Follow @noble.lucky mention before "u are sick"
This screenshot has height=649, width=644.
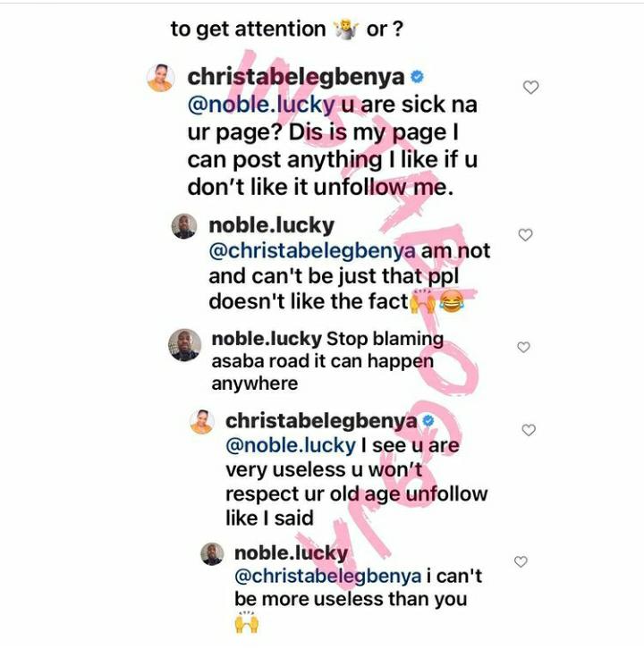coord(261,105)
